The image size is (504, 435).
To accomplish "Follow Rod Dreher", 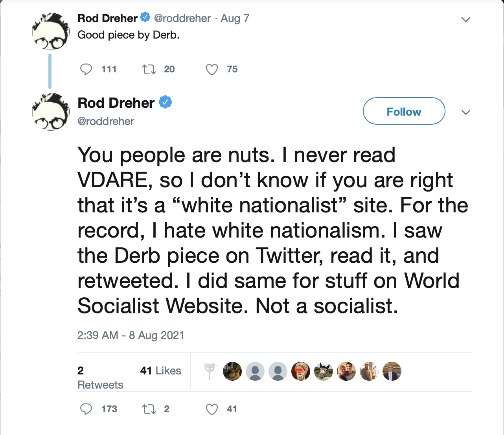I will tap(404, 111).
